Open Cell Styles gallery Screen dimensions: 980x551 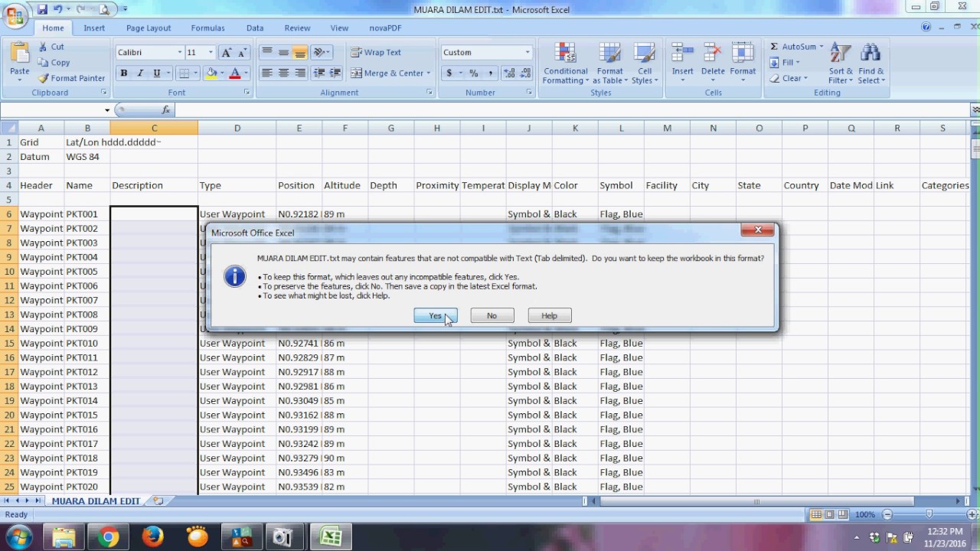[645, 64]
